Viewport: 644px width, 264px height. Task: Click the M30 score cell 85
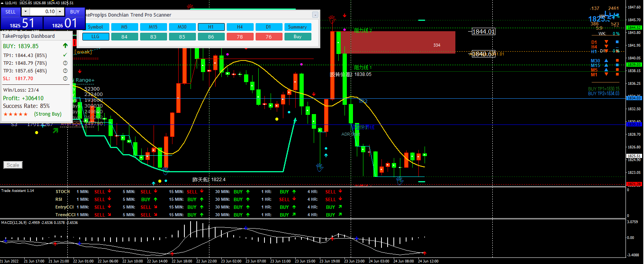pos(182,37)
